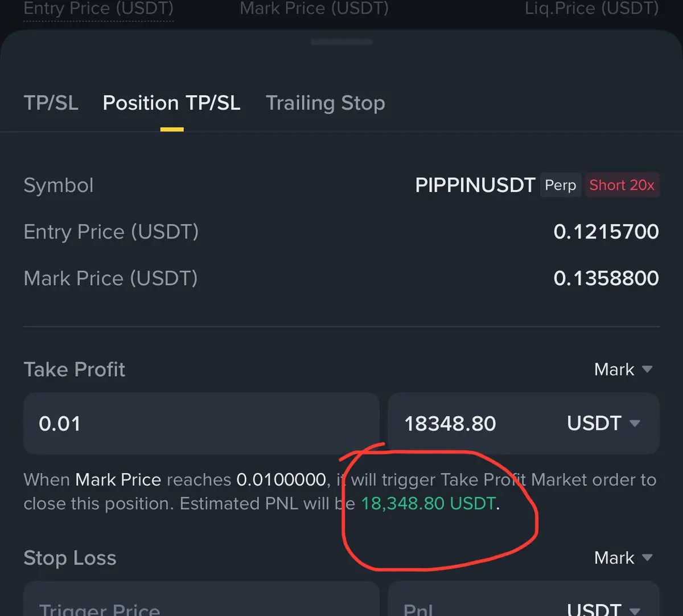Click Take Profit trigger price field
The height and width of the screenshot is (616, 683).
click(x=200, y=424)
